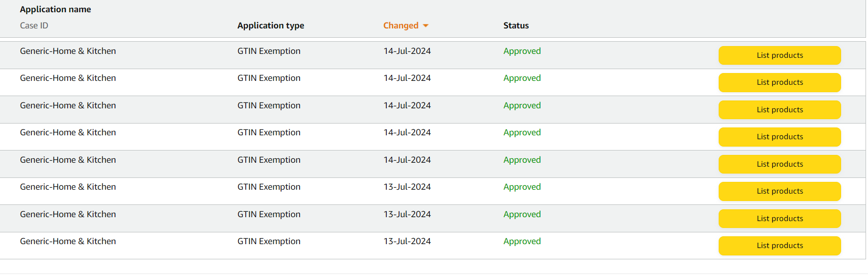Sort the table by Changed column
This screenshot has width=868, height=276.
coord(400,25)
